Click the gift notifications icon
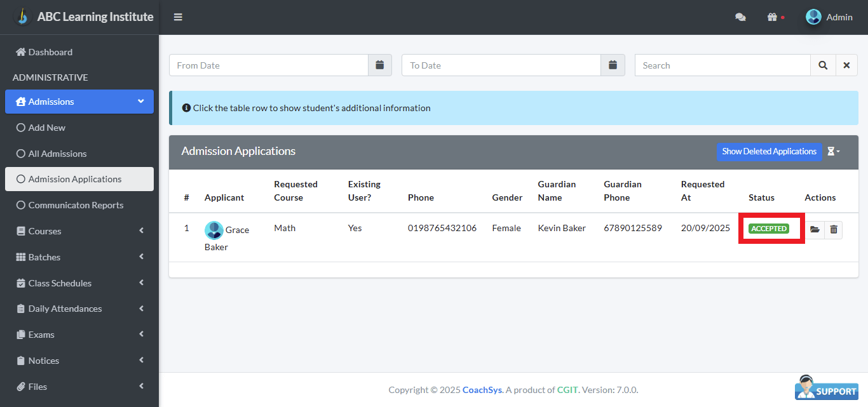 point(773,17)
